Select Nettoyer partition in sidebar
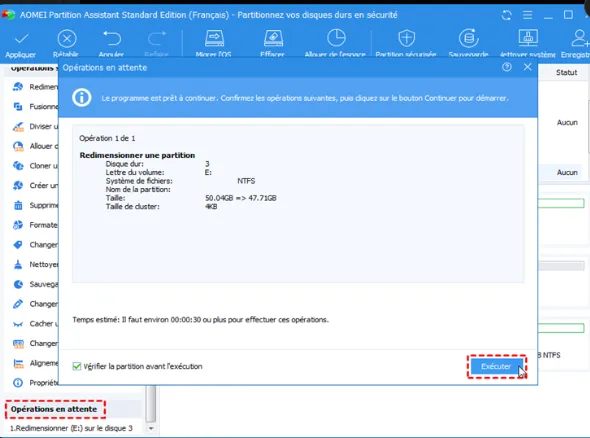This screenshot has height=438, width=590. coord(35,265)
